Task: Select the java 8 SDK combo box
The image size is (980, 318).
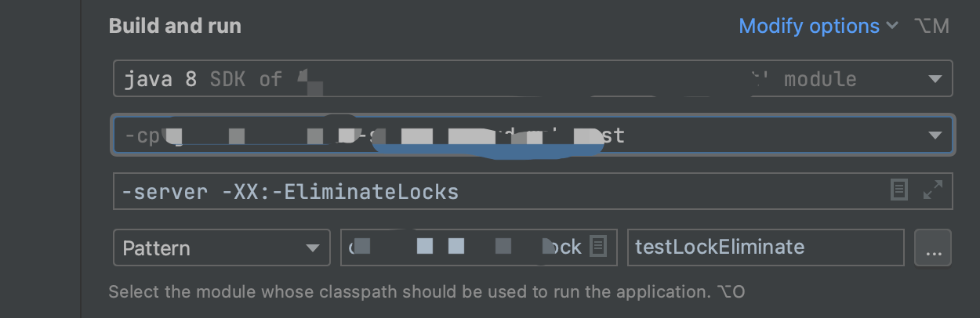Action: click(x=517, y=79)
